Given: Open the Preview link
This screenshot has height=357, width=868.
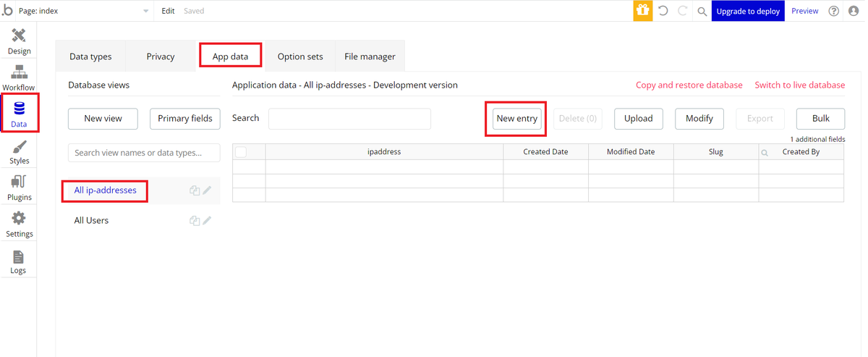Looking at the screenshot, I should (x=805, y=11).
